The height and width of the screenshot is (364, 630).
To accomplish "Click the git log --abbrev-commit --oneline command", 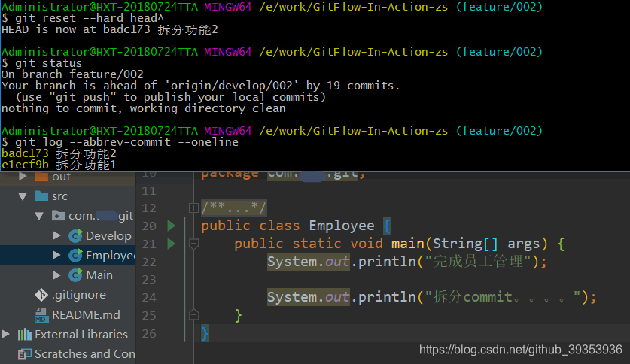I will coord(126,142).
